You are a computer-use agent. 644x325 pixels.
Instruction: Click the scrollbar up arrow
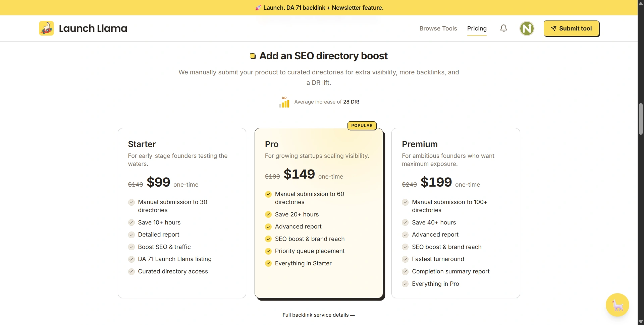641,3
